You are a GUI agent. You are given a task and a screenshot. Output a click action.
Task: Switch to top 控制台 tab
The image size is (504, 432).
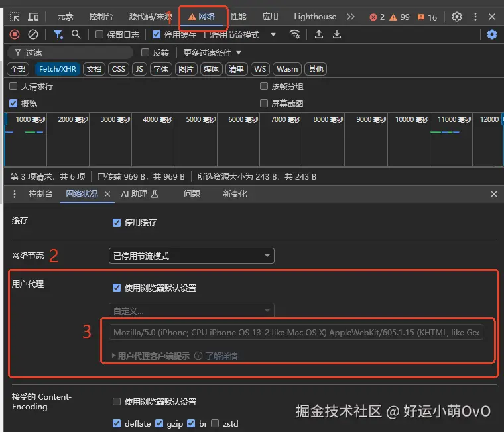click(101, 17)
